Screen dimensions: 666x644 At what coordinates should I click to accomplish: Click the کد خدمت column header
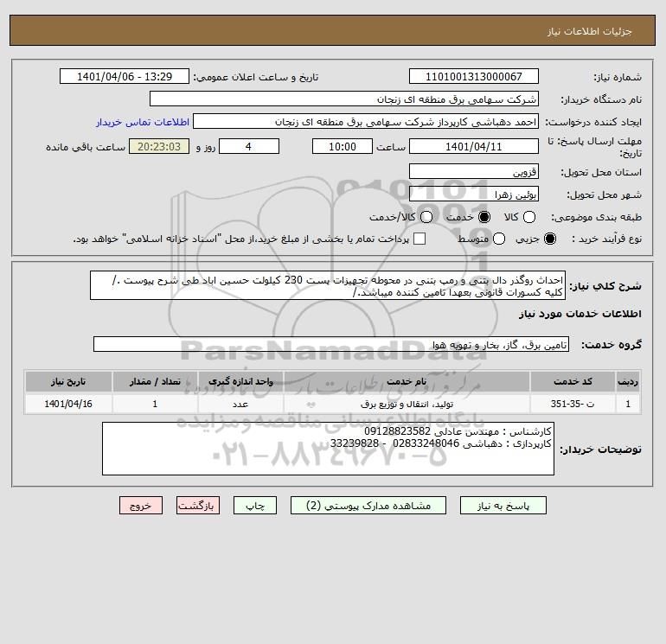click(x=573, y=381)
